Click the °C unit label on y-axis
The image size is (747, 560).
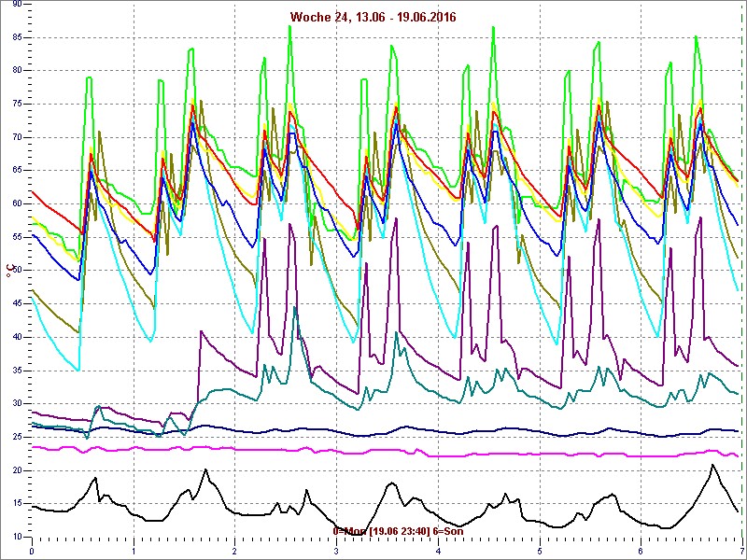10,272
